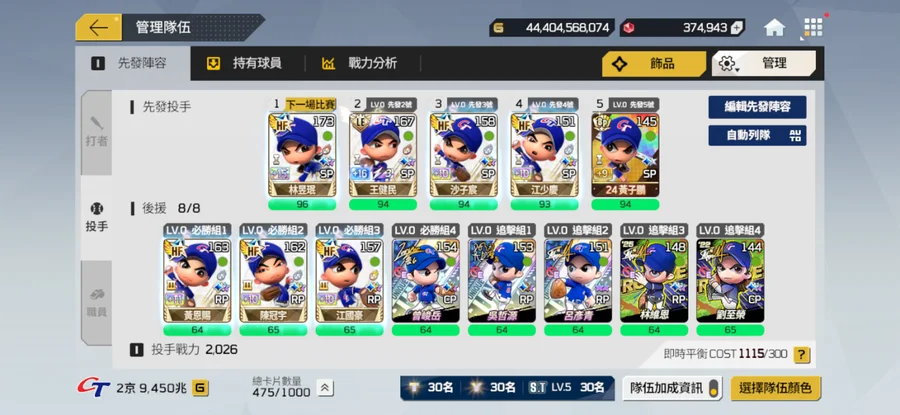Click 自動列隊 auto lineup button
This screenshot has height=415, width=900.
pos(757,135)
